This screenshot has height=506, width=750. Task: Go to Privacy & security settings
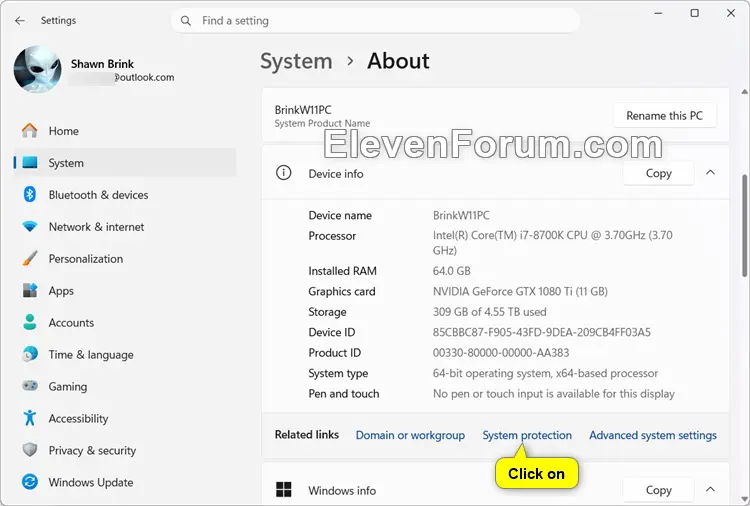point(125,450)
